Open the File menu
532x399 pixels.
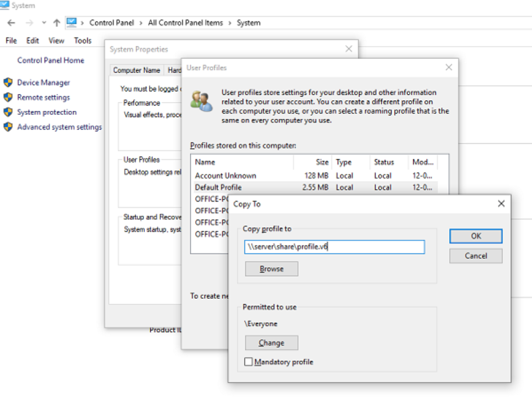11,40
